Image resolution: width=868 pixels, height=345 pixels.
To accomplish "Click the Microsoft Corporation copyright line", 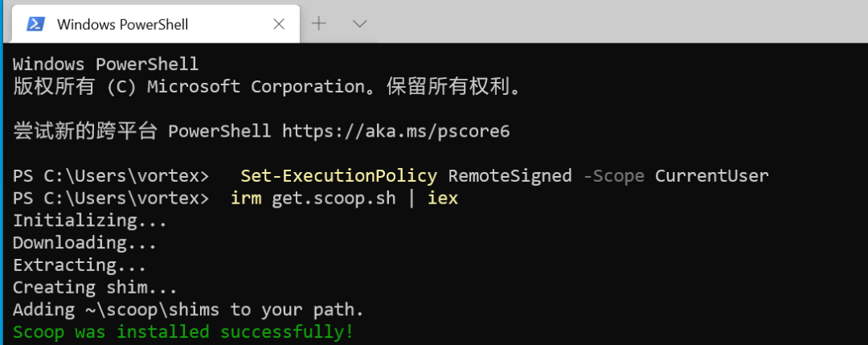I will coord(268,86).
